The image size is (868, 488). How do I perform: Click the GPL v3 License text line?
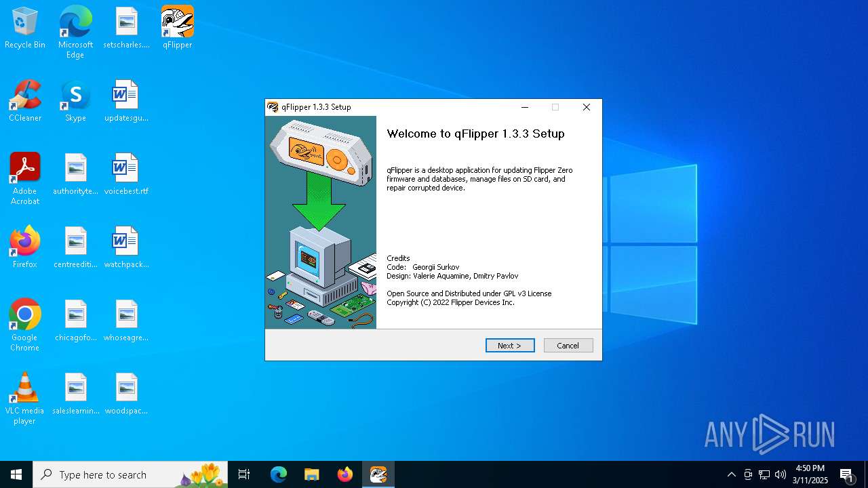469,293
